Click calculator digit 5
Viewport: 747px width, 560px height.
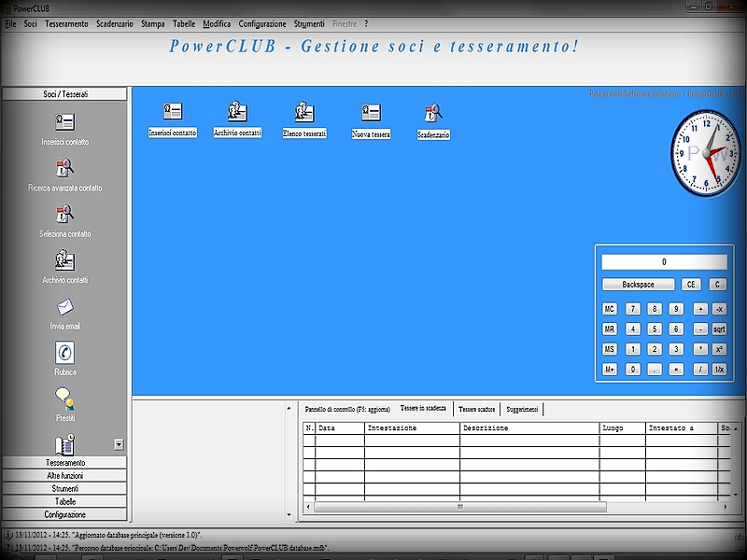655,329
